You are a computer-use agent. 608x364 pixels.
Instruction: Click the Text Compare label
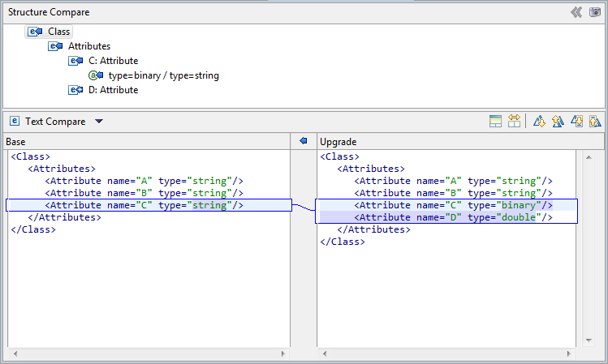55,122
